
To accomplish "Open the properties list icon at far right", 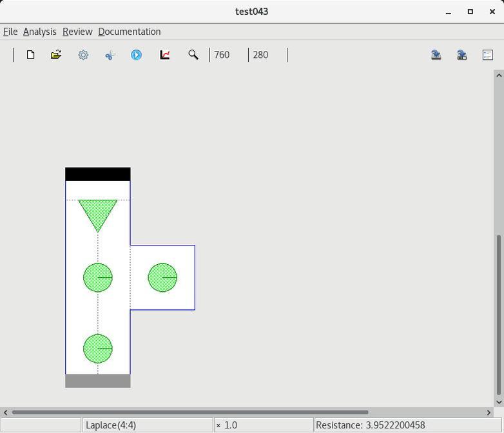I will click(x=488, y=55).
